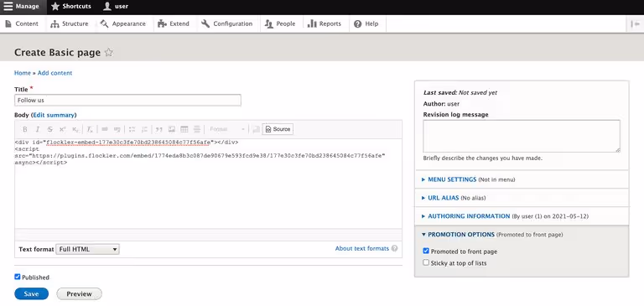Toggle bold formatting in editor toolbar
This screenshot has width=644, height=306.
(24, 129)
